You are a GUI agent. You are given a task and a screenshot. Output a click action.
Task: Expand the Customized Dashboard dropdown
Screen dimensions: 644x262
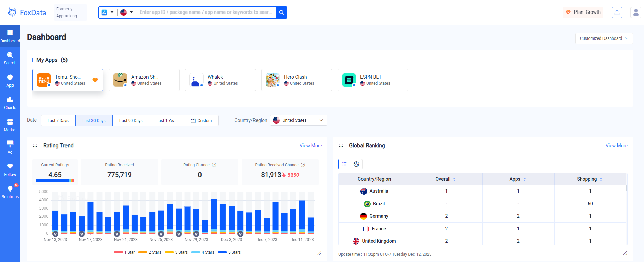604,38
